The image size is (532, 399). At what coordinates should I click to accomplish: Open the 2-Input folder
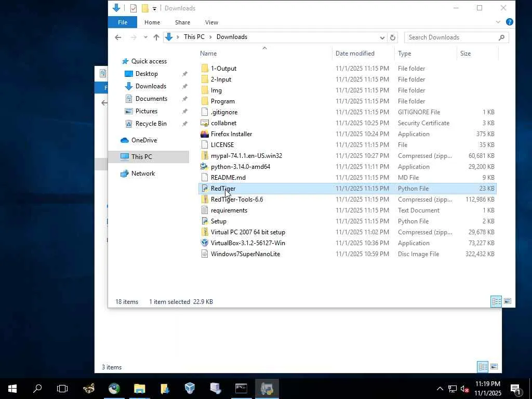pyautogui.click(x=221, y=79)
